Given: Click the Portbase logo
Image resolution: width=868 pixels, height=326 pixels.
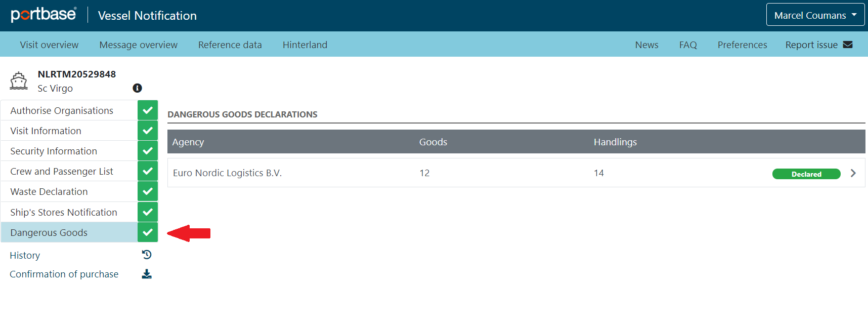Looking at the screenshot, I should pos(44,15).
